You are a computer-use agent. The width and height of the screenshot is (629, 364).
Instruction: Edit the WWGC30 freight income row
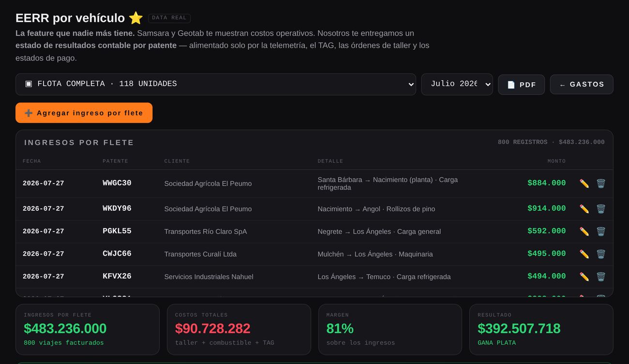[584, 184]
